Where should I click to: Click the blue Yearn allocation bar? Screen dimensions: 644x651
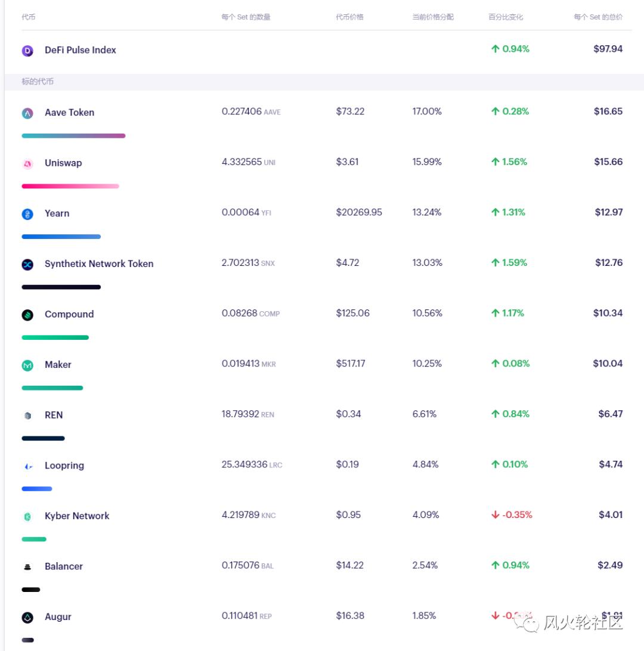point(61,237)
